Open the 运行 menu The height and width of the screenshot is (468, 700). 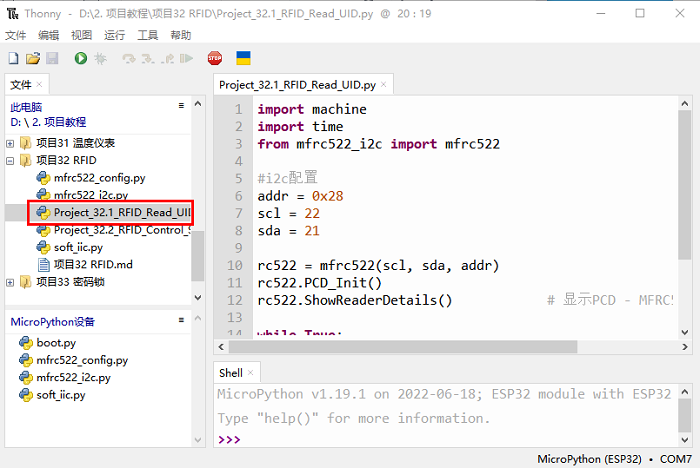115,35
